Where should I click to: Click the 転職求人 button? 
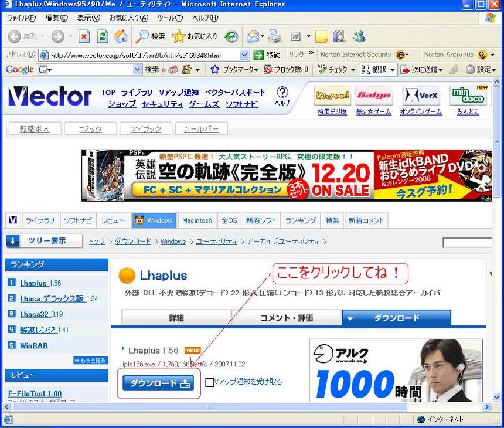click(35, 129)
